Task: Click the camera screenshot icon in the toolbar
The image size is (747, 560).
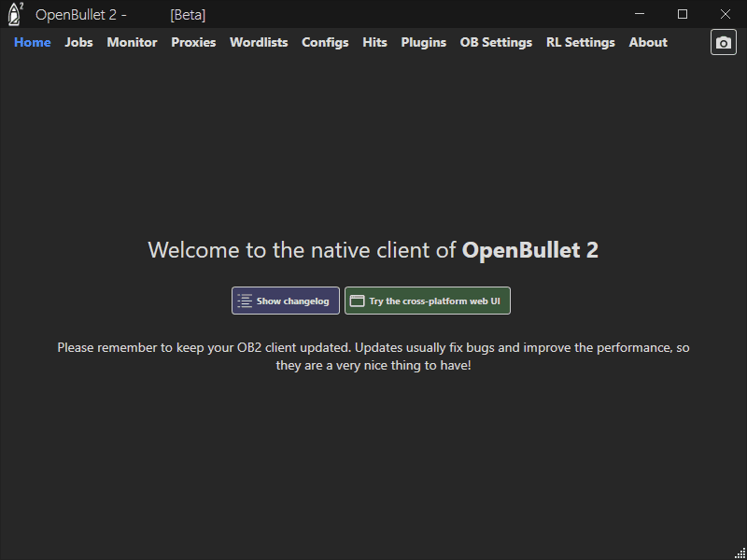Action: pos(724,41)
